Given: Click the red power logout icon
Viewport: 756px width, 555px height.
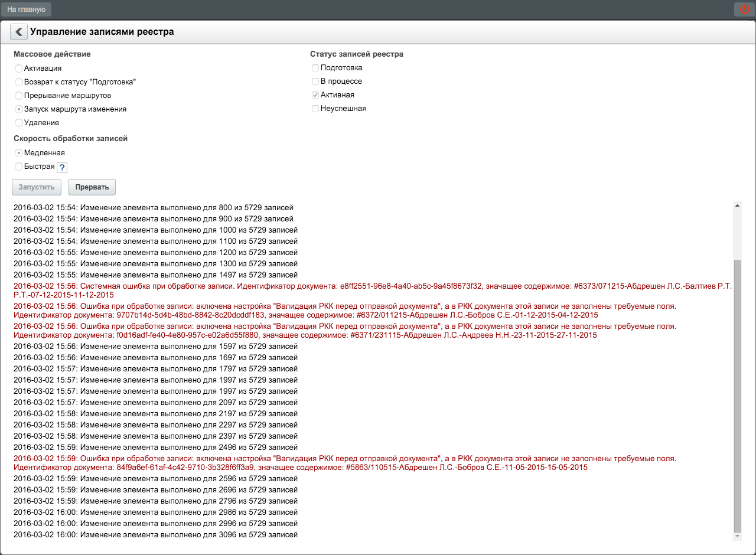Looking at the screenshot, I should [x=744, y=9].
